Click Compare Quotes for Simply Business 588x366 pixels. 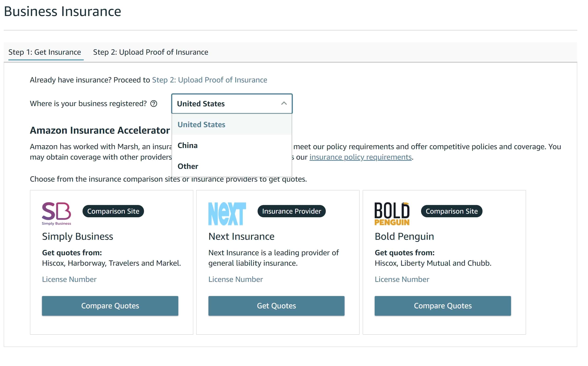(110, 306)
